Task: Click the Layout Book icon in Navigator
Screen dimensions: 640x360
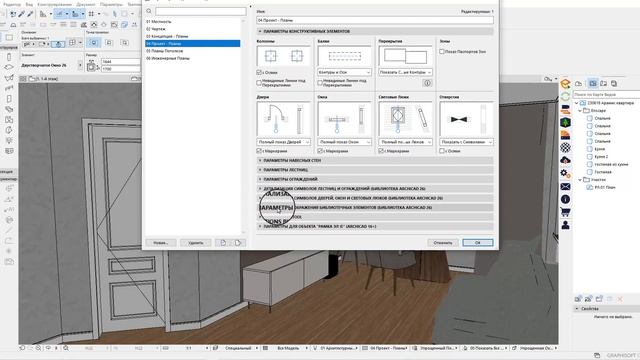Action: pyautogui.click(x=603, y=83)
